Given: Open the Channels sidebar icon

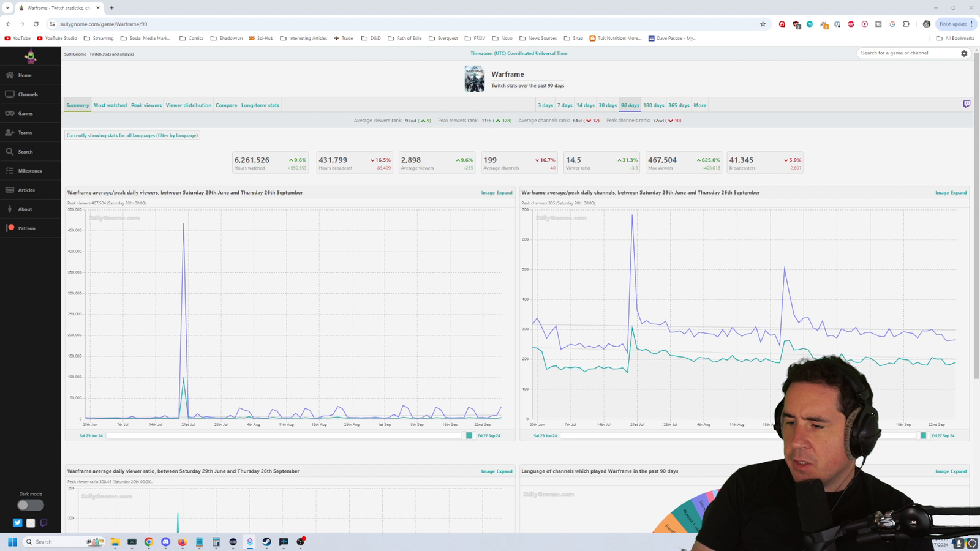Looking at the screenshot, I should 10,94.
